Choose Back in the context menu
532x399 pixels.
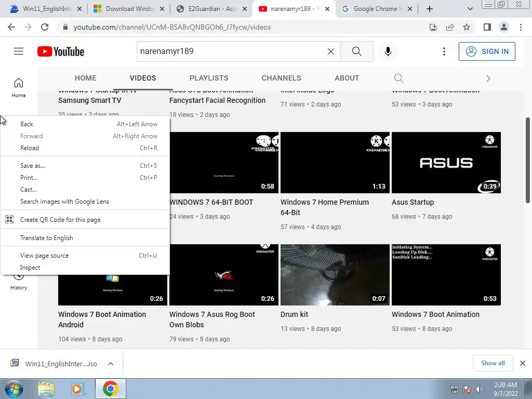pyautogui.click(x=85, y=124)
